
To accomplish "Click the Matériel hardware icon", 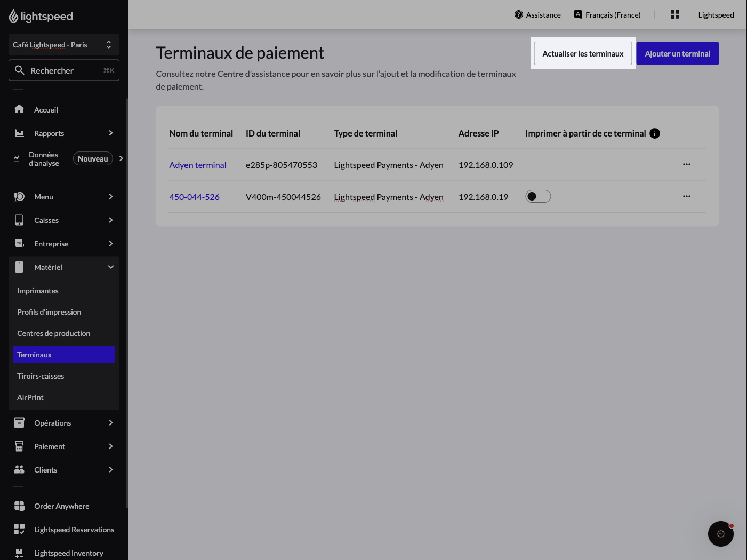I will point(19,267).
